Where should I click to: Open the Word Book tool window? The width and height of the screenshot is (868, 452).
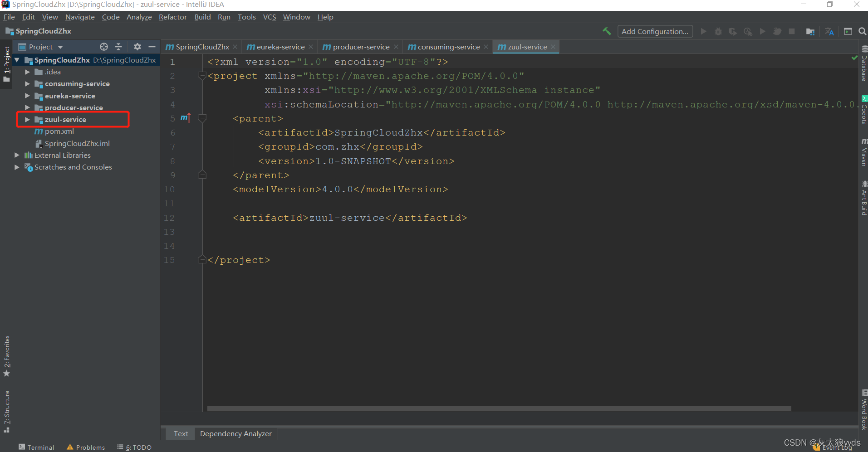(864, 409)
